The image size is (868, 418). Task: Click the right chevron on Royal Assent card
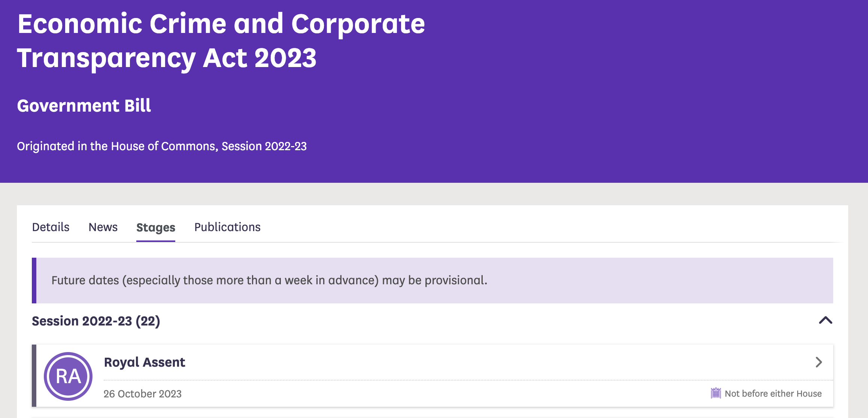(x=819, y=362)
